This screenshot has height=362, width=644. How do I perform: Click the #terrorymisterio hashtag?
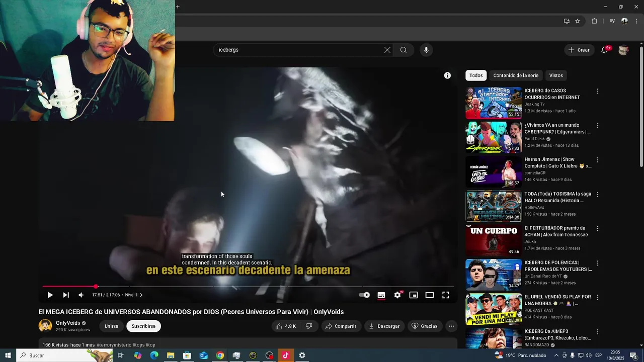click(x=114, y=345)
